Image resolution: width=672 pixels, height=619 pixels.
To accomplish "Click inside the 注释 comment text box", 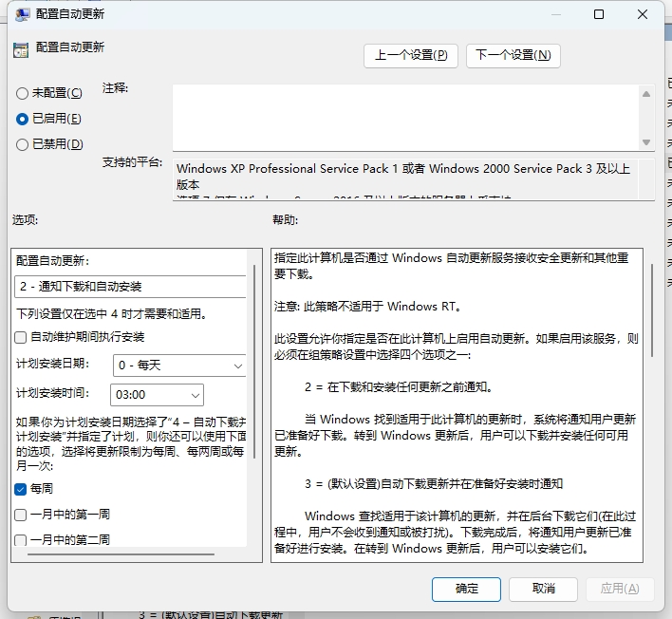I will point(405,118).
